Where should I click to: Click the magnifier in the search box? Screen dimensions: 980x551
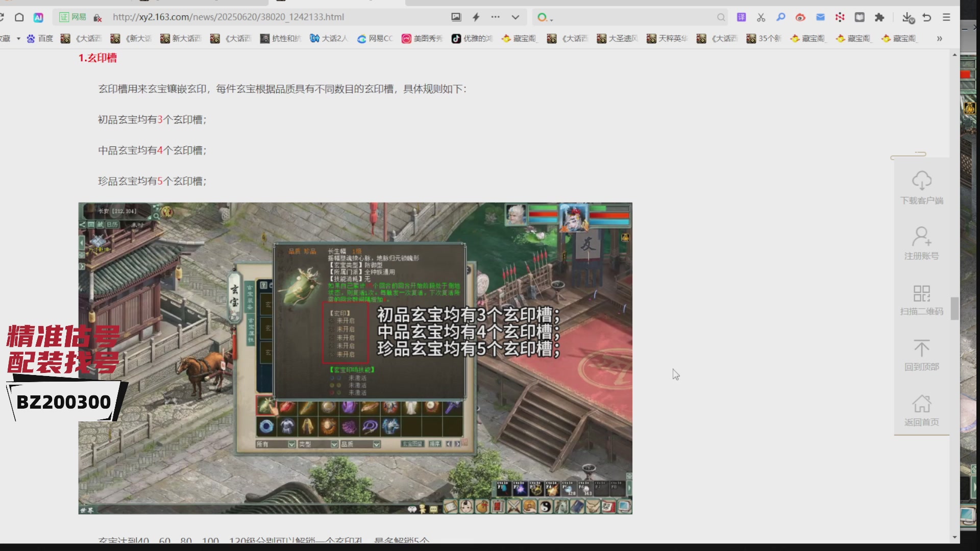(721, 17)
